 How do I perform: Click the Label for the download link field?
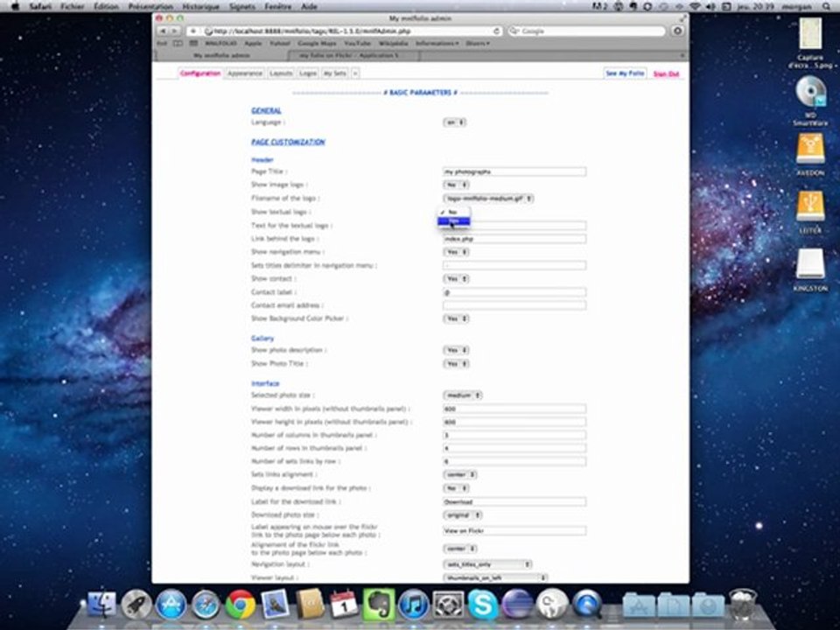(x=514, y=502)
